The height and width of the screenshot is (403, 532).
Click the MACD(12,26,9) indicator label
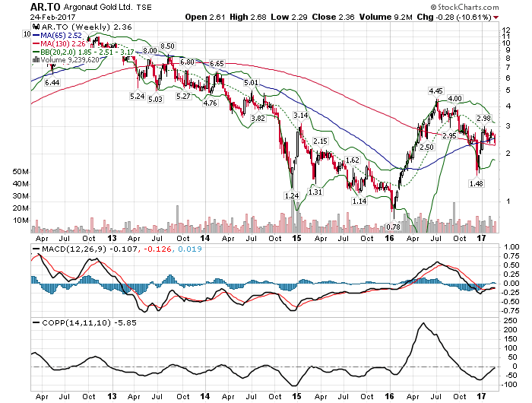74,249
